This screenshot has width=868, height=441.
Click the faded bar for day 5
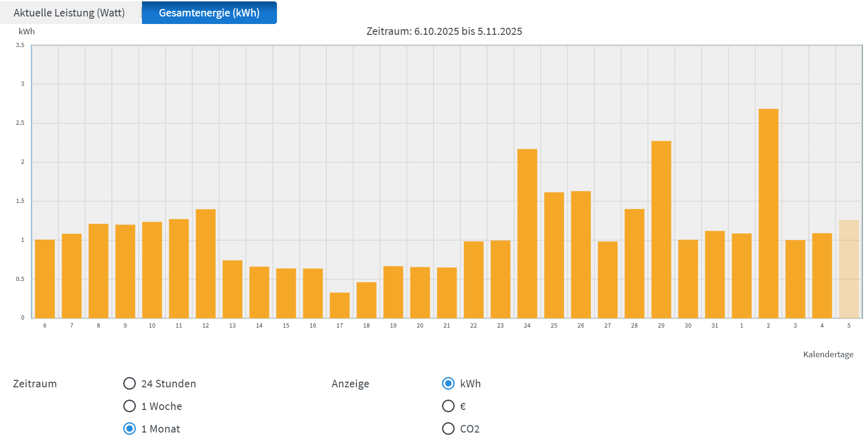click(849, 269)
